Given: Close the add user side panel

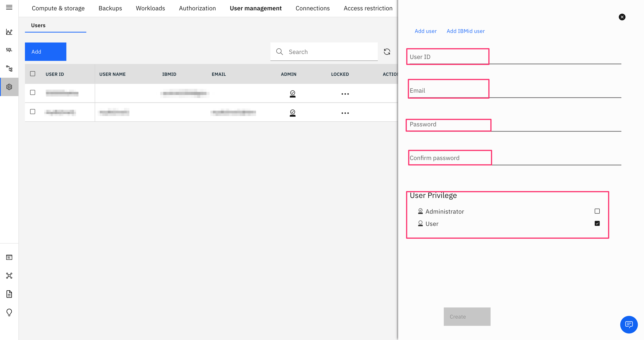Looking at the screenshot, I should 622,17.
